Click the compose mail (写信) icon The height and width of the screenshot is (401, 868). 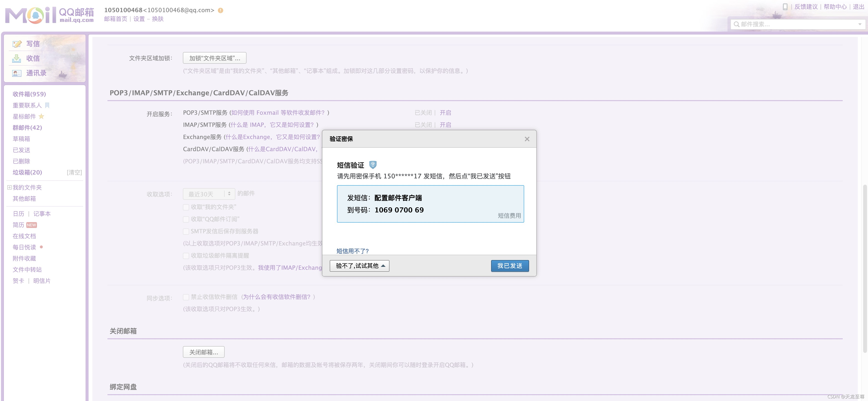[x=17, y=44]
